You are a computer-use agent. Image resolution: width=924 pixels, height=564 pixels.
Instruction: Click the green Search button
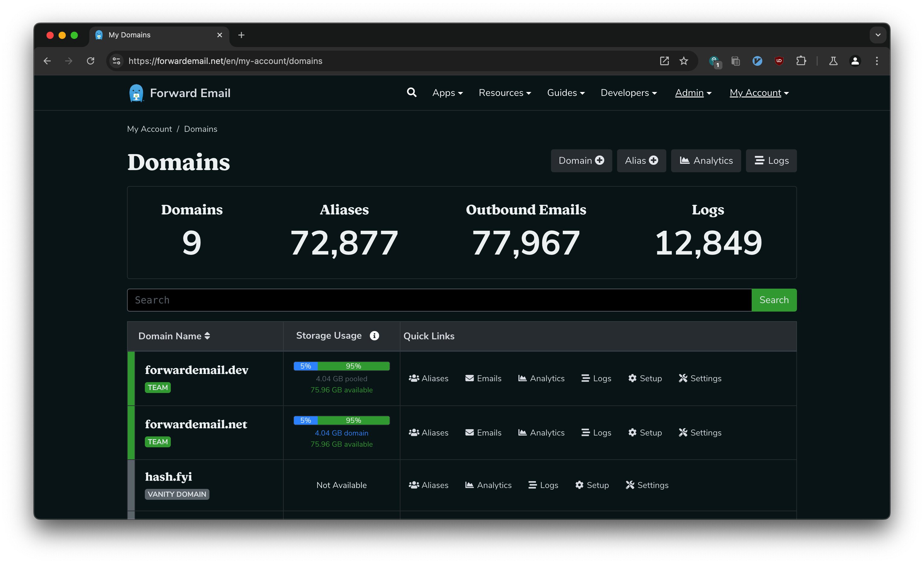tap(774, 300)
